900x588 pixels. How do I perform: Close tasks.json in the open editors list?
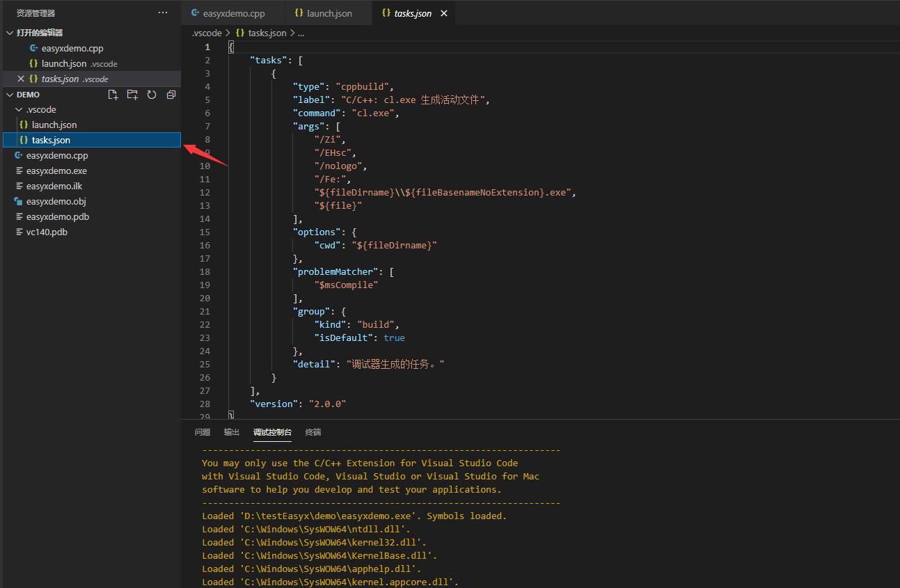pyautogui.click(x=21, y=79)
